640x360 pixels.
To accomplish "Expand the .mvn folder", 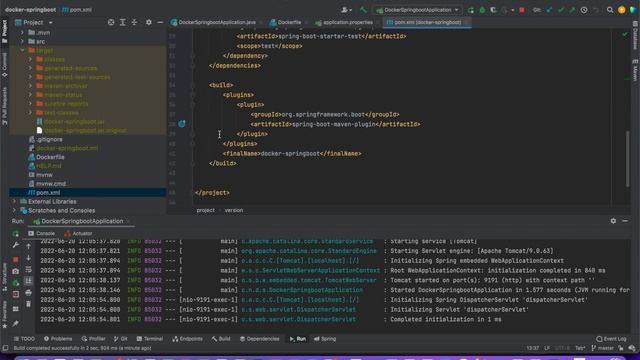I will [22, 32].
